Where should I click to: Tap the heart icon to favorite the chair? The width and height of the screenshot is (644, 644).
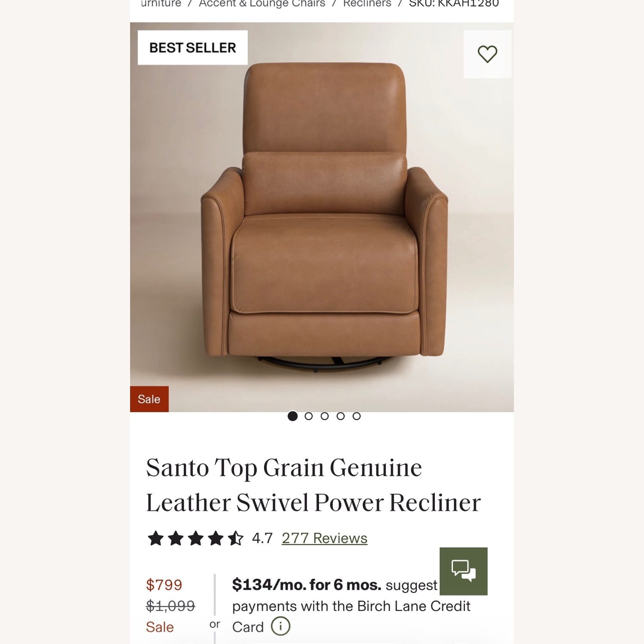pos(488,54)
